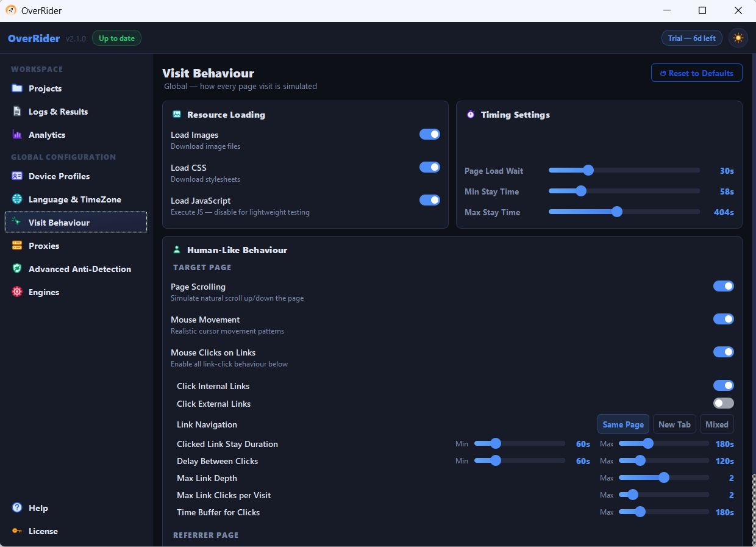Viewport: 756px width, 547px height.
Task: Switch off Mouse Movement toggle
Action: click(724, 319)
